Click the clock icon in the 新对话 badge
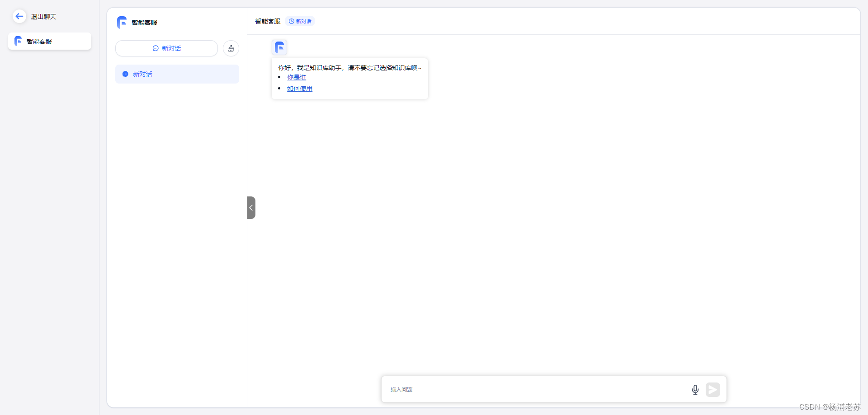This screenshot has width=868, height=415. pyautogui.click(x=292, y=21)
